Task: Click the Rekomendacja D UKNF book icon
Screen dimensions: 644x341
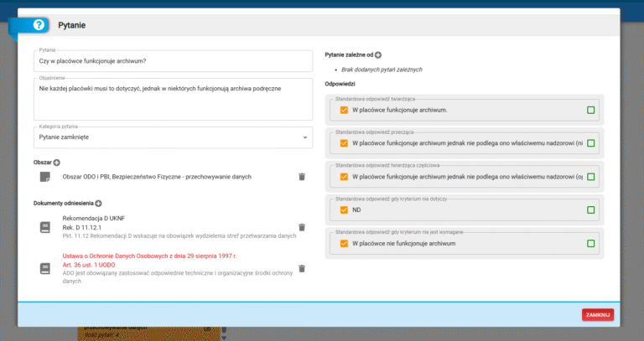Action: (x=45, y=228)
